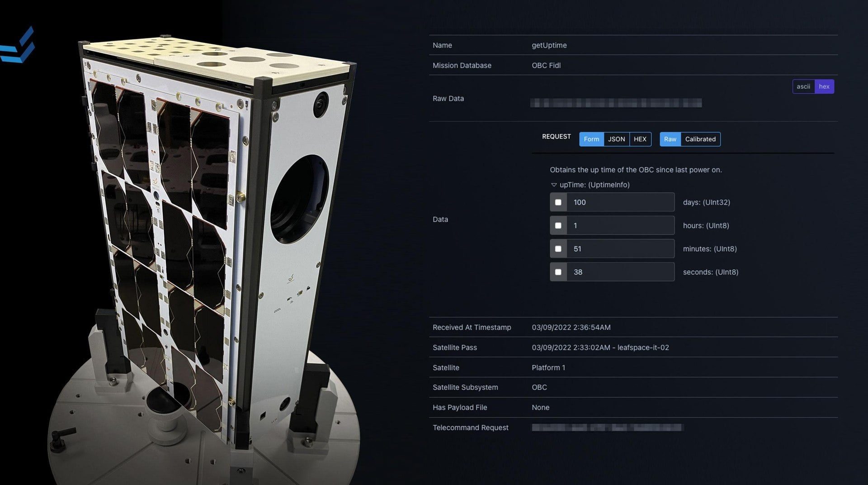868x485 pixels.
Task: Click the REQUEST label
Action: click(x=556, y=137)
